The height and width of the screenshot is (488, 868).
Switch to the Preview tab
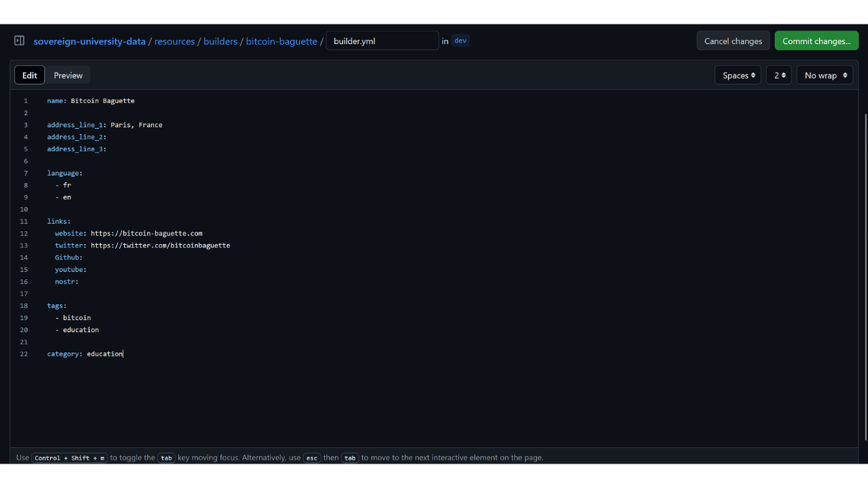(x=68, y=75)
